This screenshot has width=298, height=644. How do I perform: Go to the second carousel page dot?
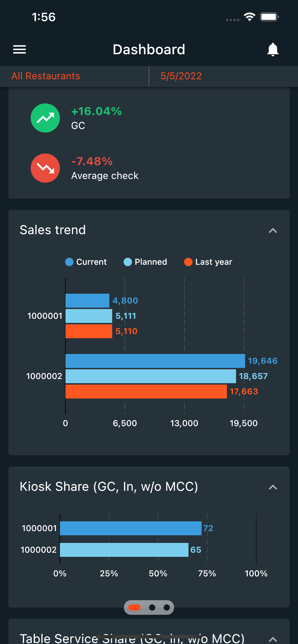pos(152,608)
